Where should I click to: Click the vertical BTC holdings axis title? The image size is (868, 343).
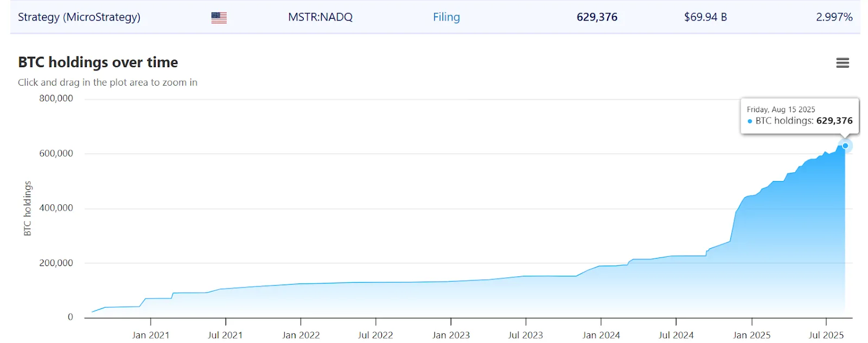tap(28, 209)
